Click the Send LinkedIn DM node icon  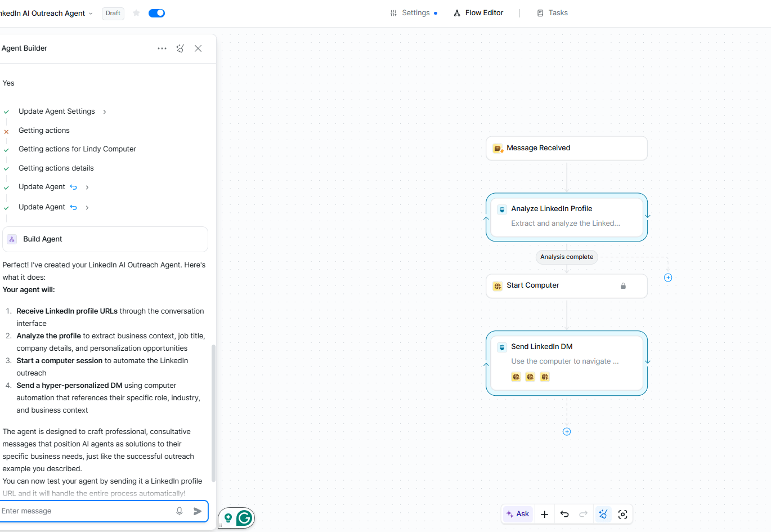pos(502,347)
